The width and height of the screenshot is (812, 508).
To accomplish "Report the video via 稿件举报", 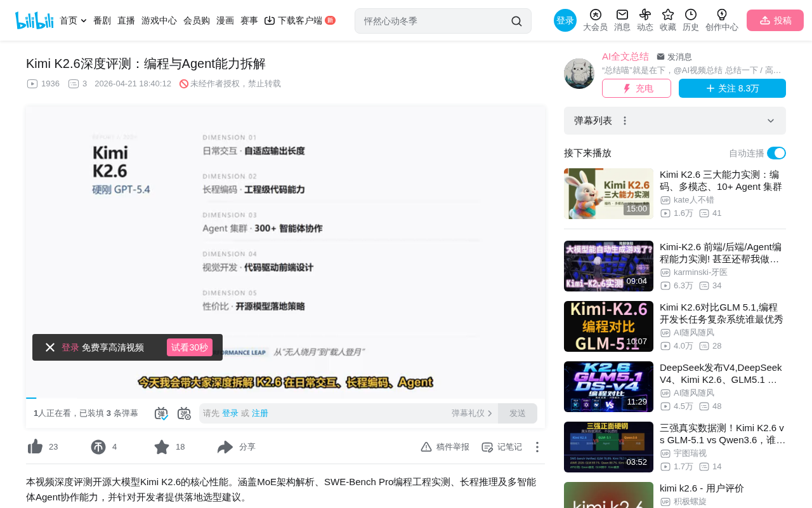I will [x=445, y=447].
